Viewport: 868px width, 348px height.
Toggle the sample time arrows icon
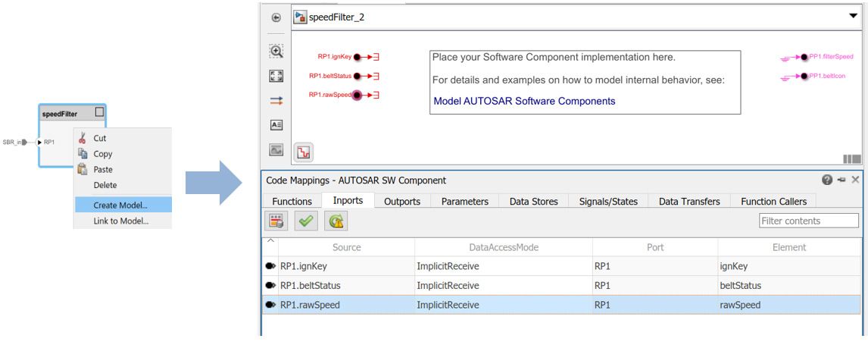[276, 101]
